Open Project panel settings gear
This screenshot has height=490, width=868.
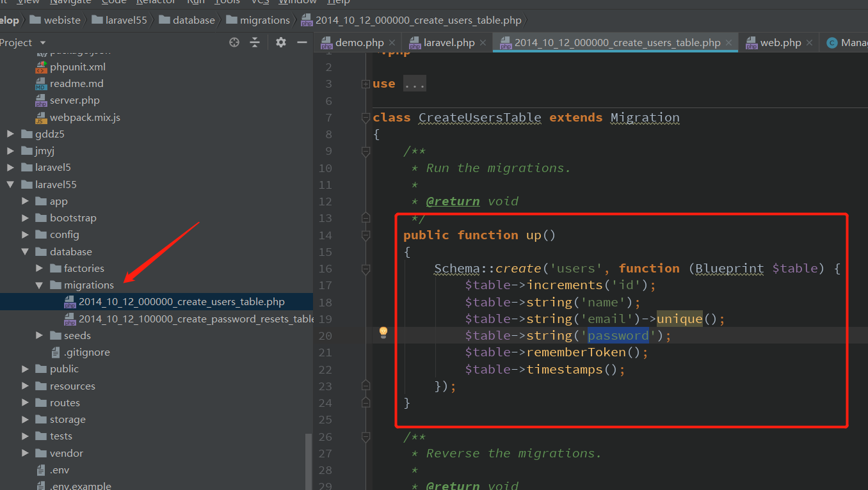[x=281, y=42]
